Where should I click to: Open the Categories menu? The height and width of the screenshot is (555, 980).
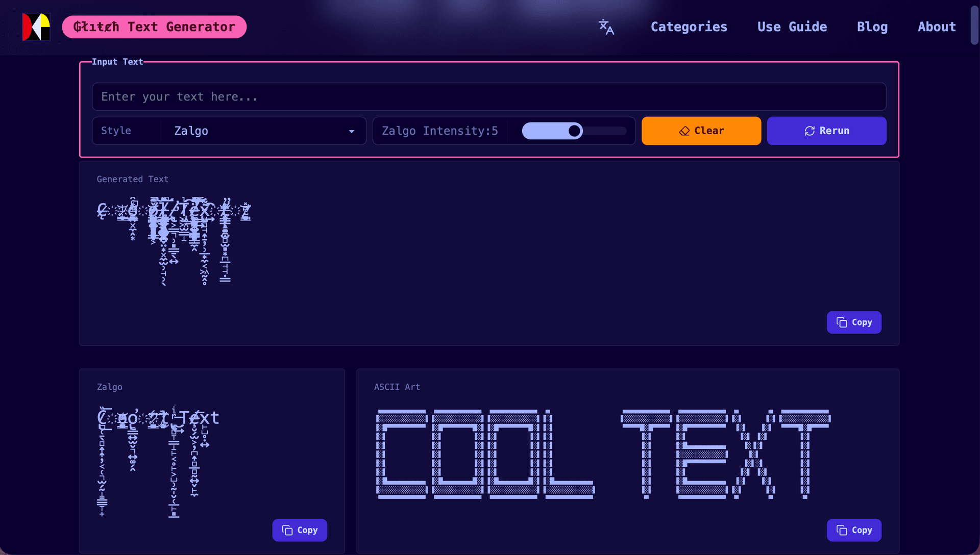click(x=689, y=27)
